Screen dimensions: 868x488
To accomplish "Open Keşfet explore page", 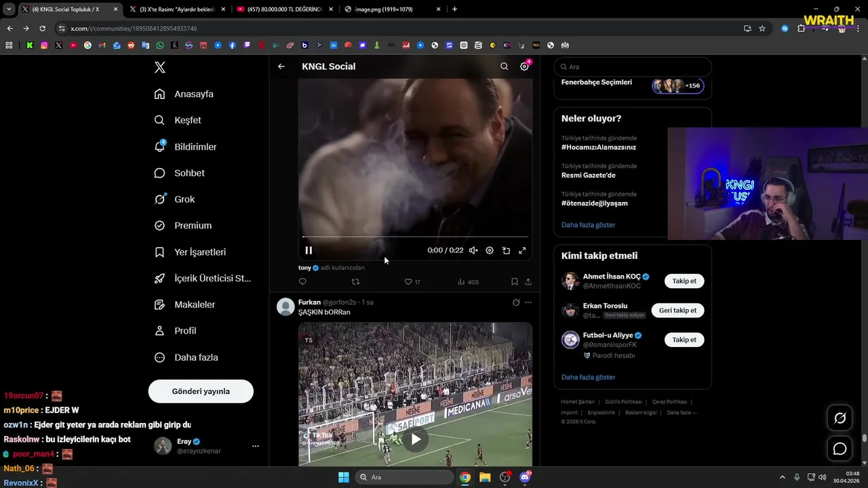I will (178, 120).
